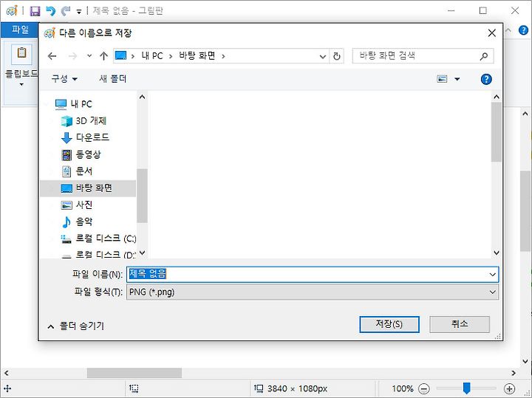Screen dimensions: 532x398
Task: Click the Paint zoom slider handle
Action: pyautogui.click(x=467, y=388)
